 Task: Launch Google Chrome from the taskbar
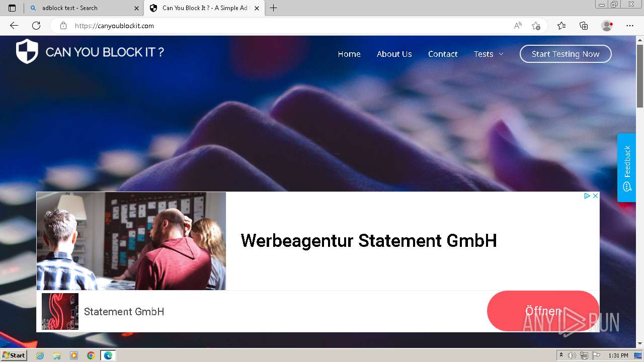91,355
